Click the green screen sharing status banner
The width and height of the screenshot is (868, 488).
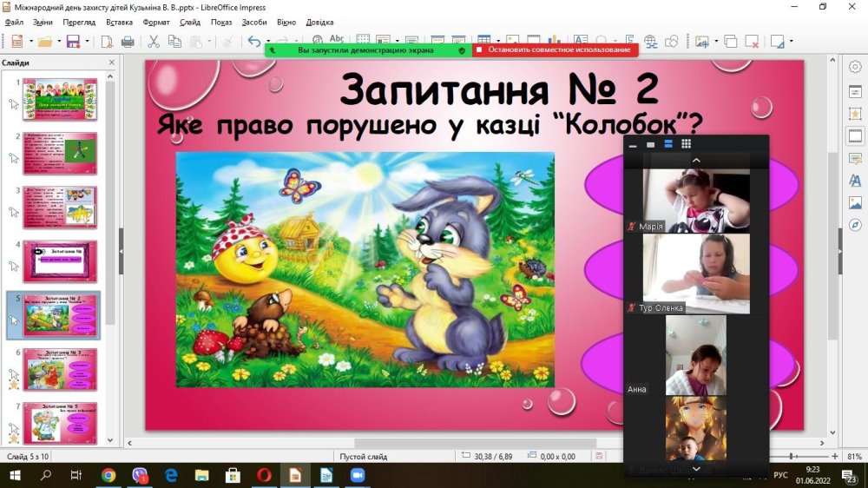[367, 49]
